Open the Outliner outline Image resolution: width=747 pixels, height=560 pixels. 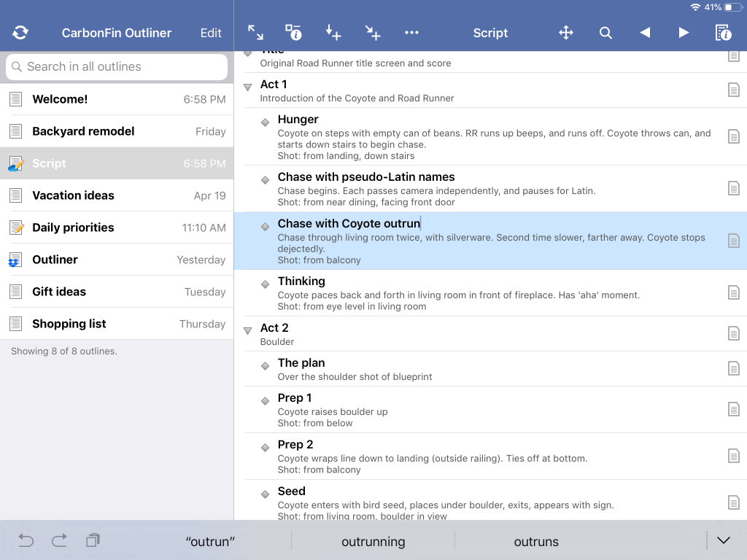click(117, 260)
